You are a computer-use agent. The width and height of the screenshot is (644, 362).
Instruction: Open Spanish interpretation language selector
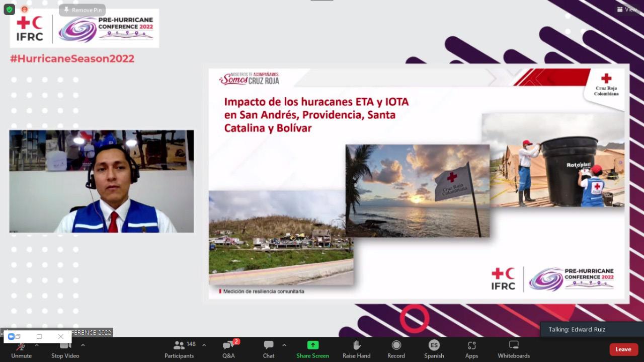pos(434,350)
